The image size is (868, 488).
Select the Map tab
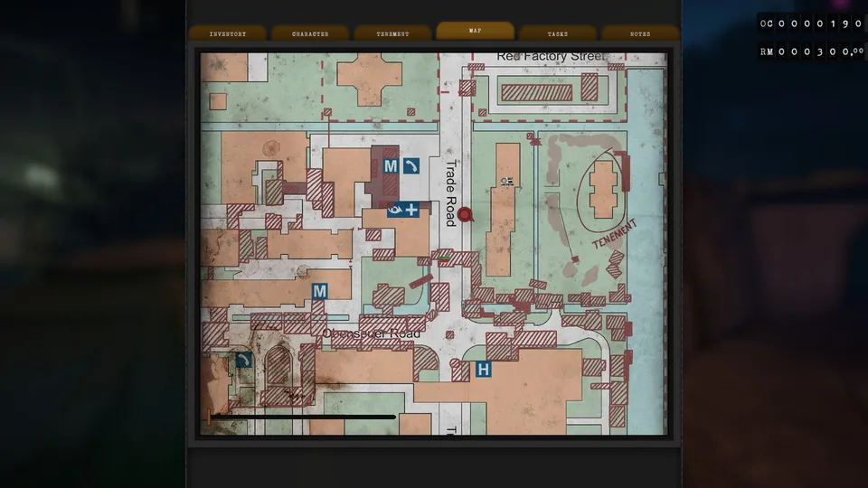tap(475, 31)
